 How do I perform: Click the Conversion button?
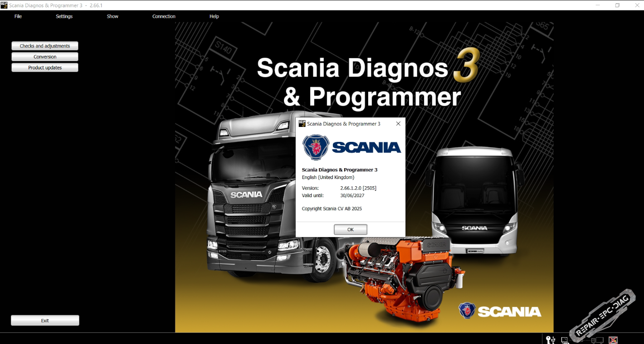pos(45,57)
